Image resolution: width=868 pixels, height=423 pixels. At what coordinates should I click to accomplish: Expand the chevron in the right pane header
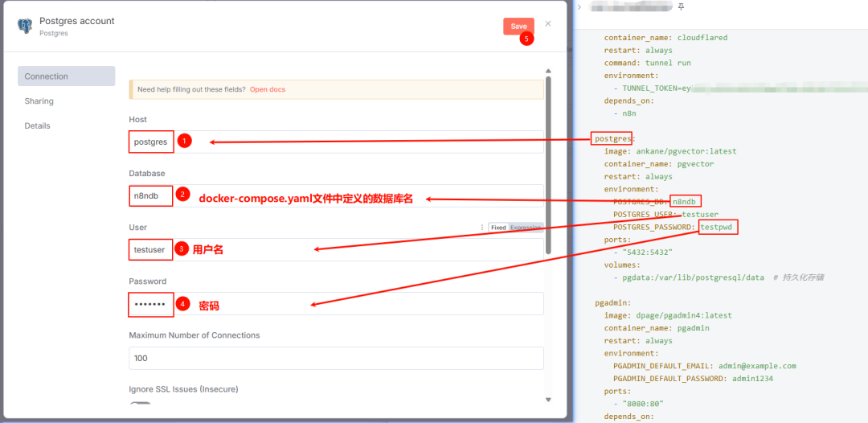tap(579, 6)
